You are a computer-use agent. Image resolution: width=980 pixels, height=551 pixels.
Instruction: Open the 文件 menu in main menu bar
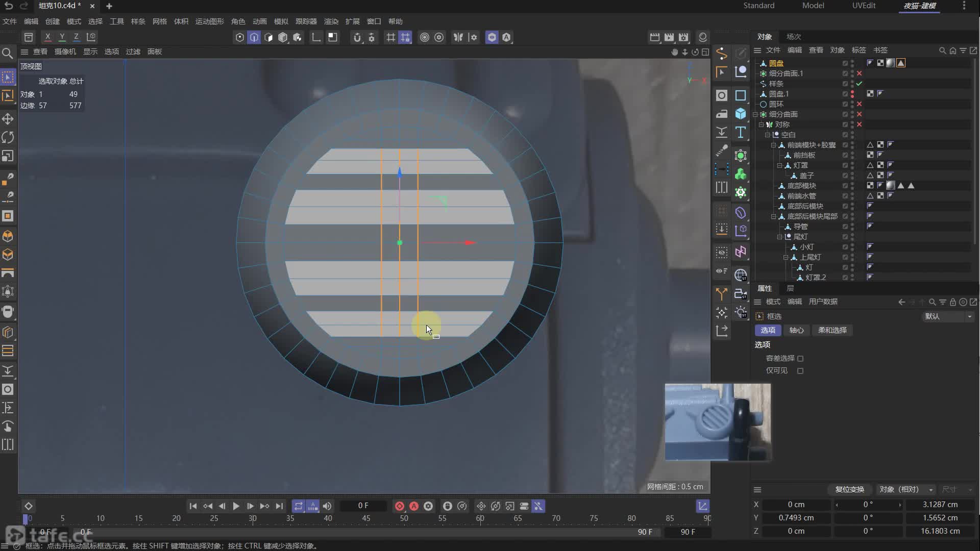click(x=10, y=21)
